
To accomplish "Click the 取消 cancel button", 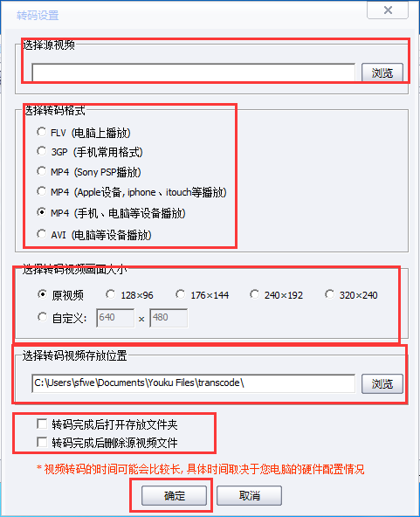I will pos(249,495).
